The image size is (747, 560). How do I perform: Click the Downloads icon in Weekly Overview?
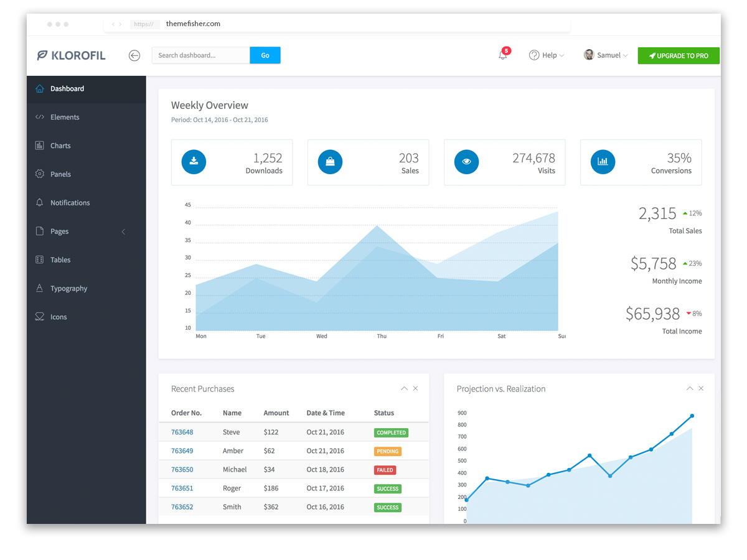pyautogui.click(x=194, y=161)
